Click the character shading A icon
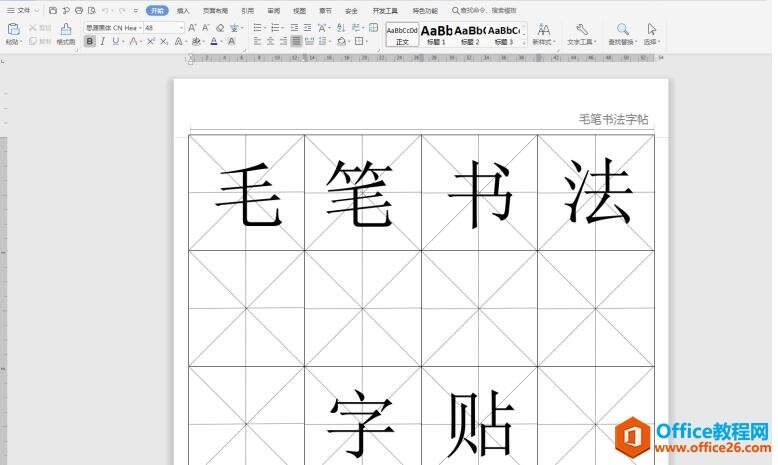The width and height of the screenshot is (778, 465). coord(231,42)
